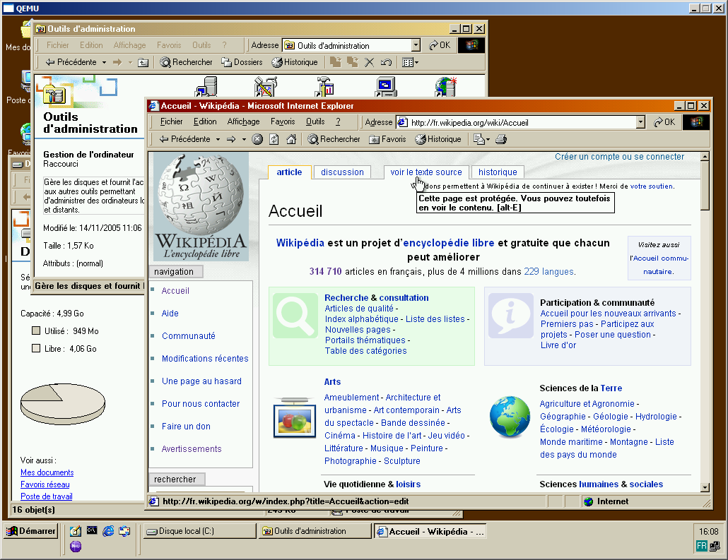Stop page loading in Internet Explorer

click(257, 139)
